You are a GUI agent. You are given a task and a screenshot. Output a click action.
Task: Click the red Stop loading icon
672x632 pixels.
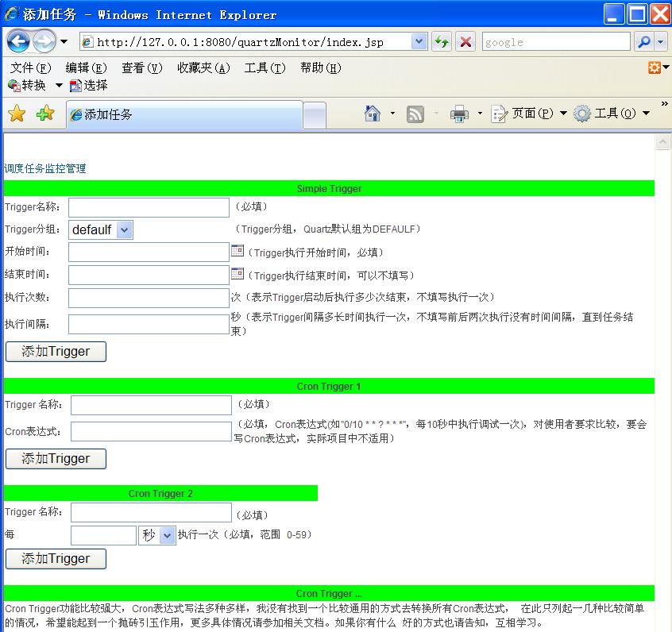[465, 41]
